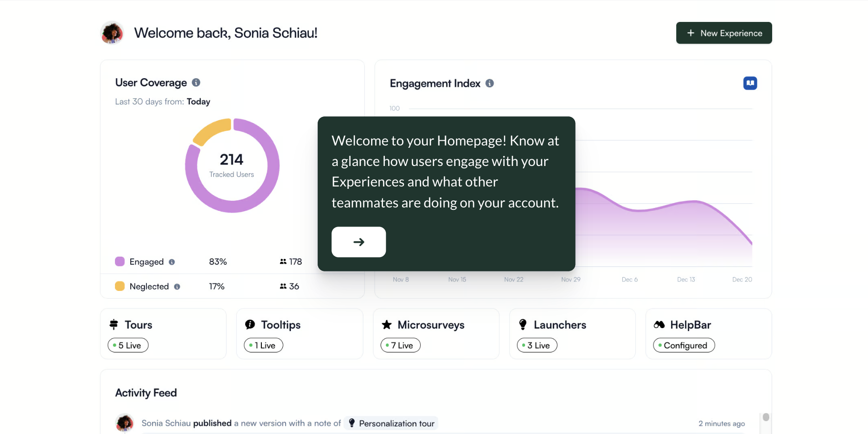Click the New Experience button
The width and height of the screenshot is (868, 434).
pos(723,33)
